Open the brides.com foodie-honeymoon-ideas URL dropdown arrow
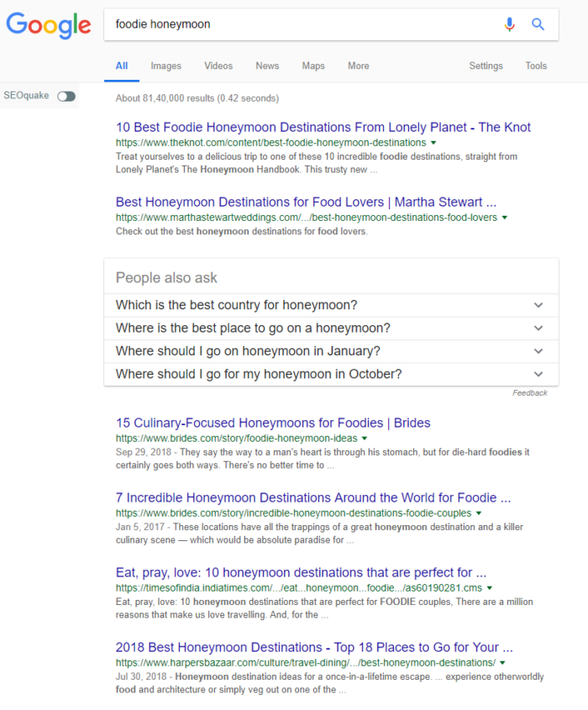The height and width of the screenshot is (710, 588). tap(365, 439)
